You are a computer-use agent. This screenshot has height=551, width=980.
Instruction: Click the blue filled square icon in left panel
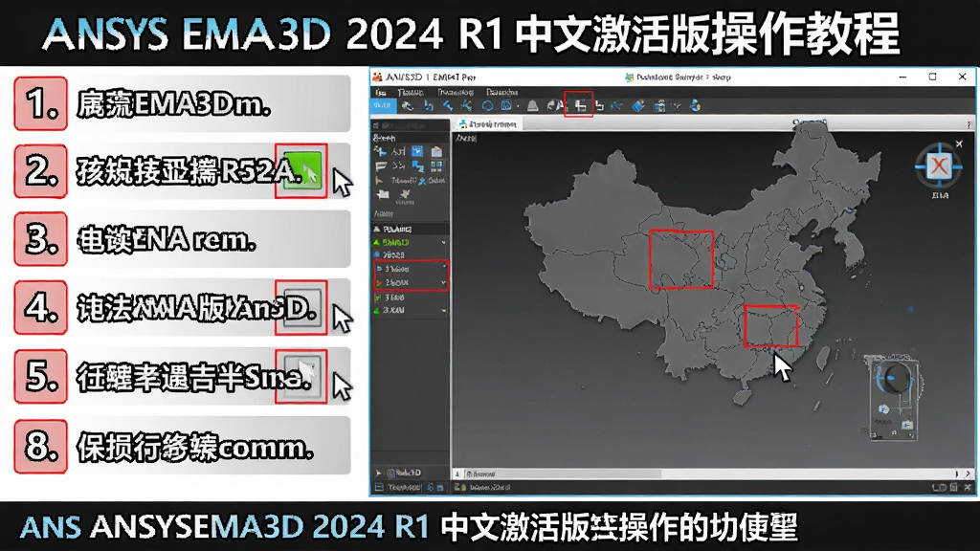coord(417,151)
